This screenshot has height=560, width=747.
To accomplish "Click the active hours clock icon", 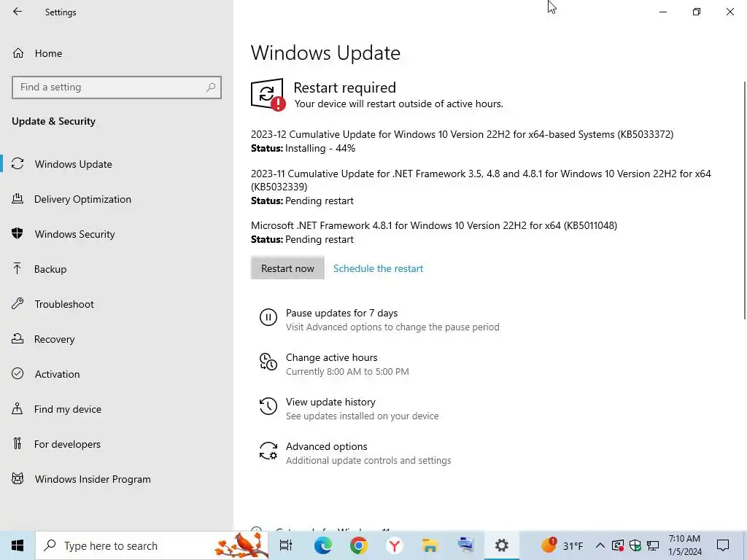I will pyautogui.click(x=268, y=362).
